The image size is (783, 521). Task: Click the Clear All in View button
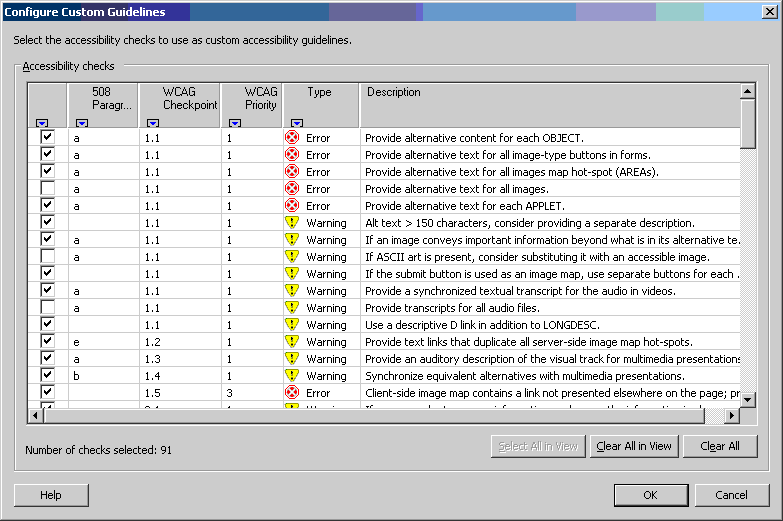pyautogui.click(x=634, y=446)
